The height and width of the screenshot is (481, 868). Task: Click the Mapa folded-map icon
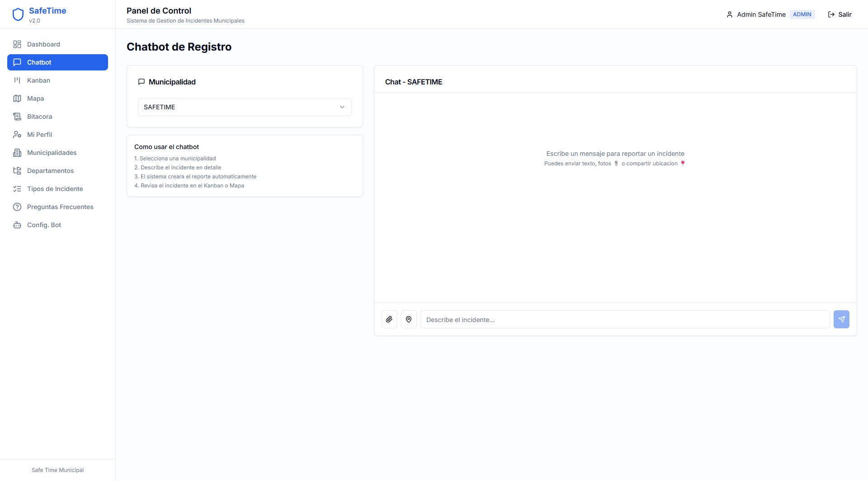pos(17,98)
